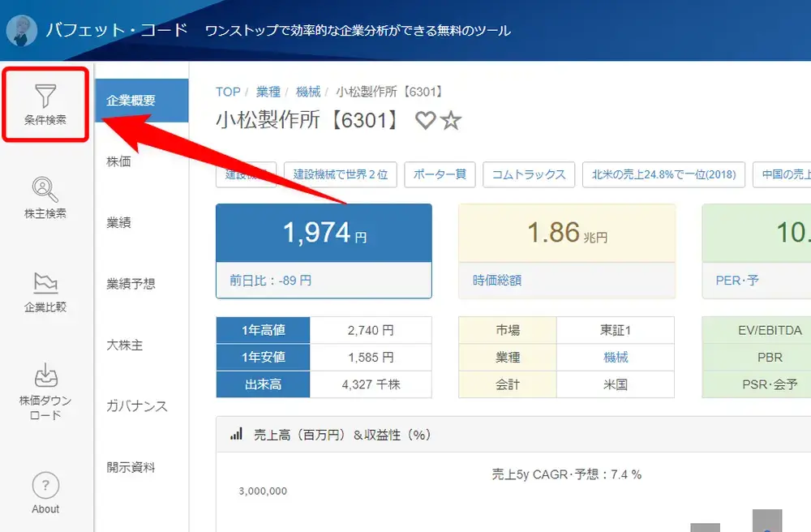This screenshot has width=811, height=532.
Task: Click the PER·予 label
Action: click(737, 281)
